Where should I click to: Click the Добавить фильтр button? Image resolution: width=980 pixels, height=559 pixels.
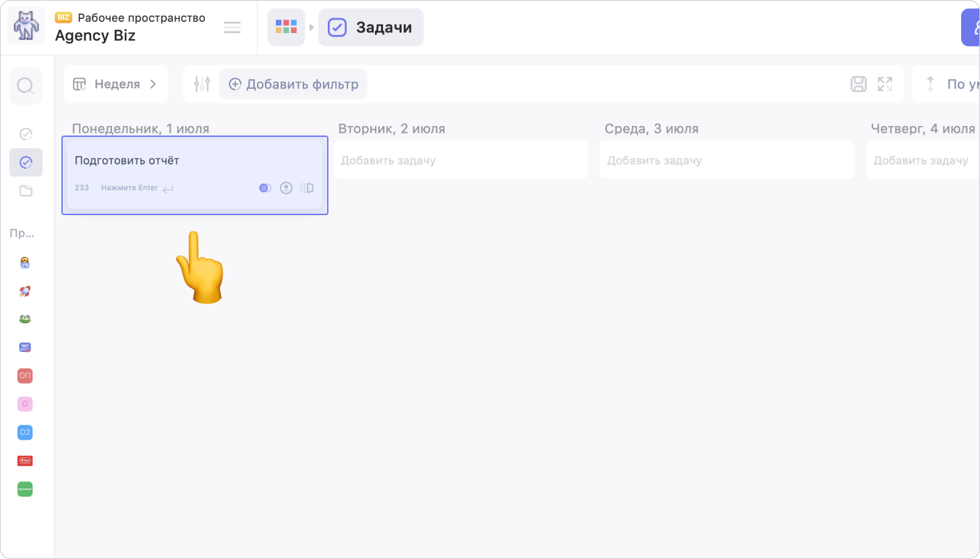point(293,84)
